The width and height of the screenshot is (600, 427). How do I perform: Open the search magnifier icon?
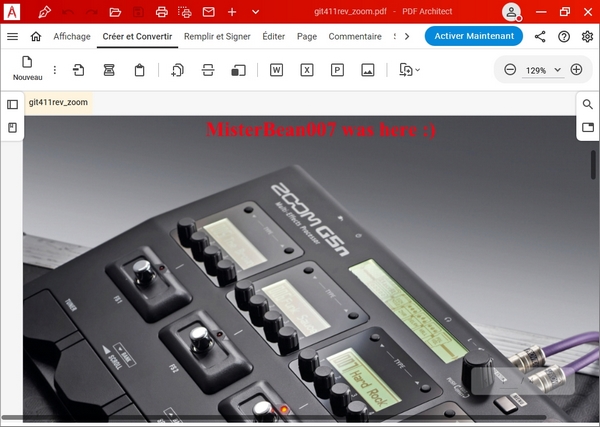pos(588,104)
